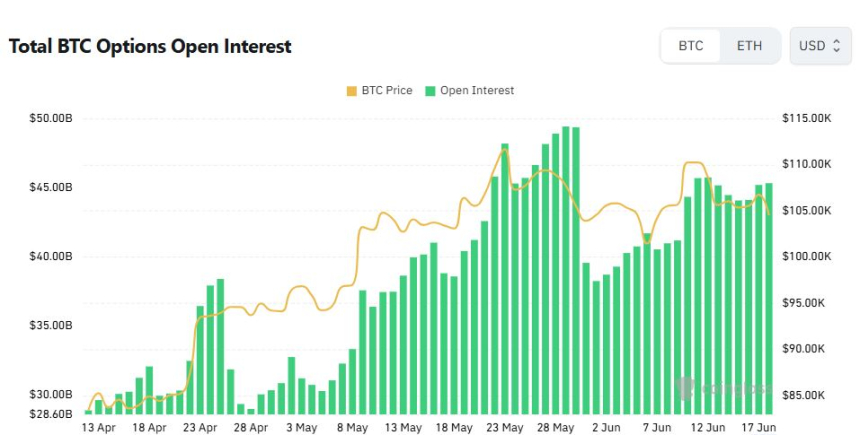Switch to the BTC tab
Image resolution: width=860 pixels, height=435 pixels.
(691, 46)
